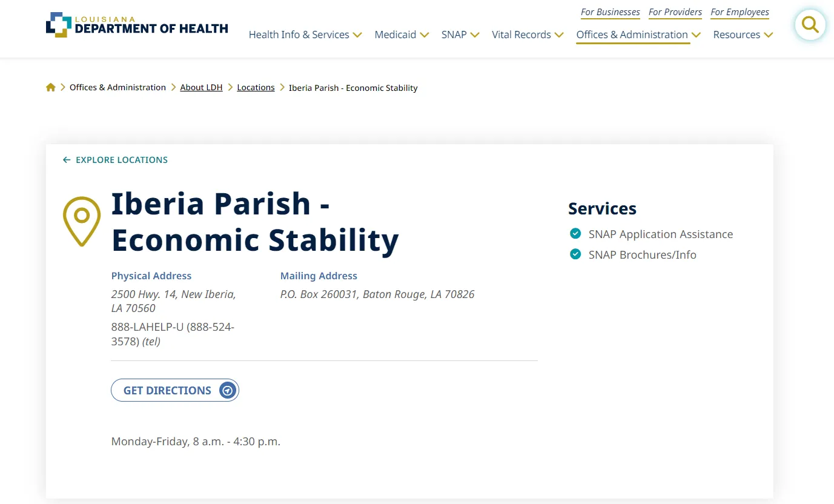Go to For Providers link
Image resolution: width=834 pixels, height=504 pixels.
coord(675,12)
